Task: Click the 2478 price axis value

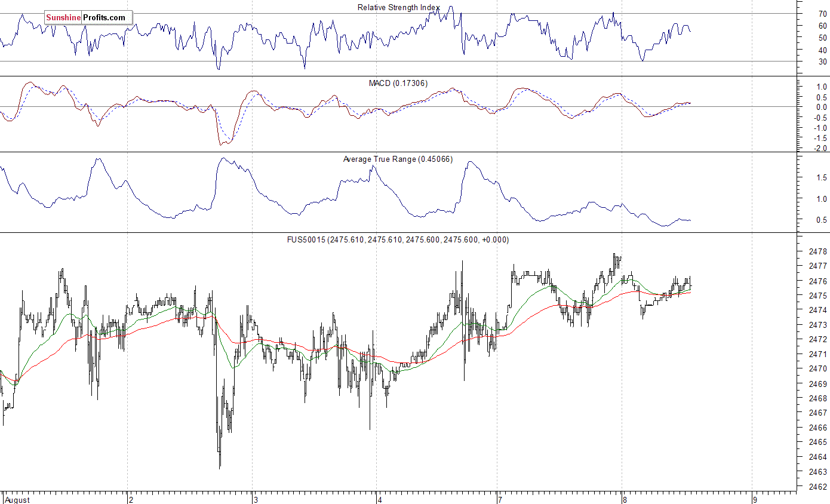Action: (817, 251)
